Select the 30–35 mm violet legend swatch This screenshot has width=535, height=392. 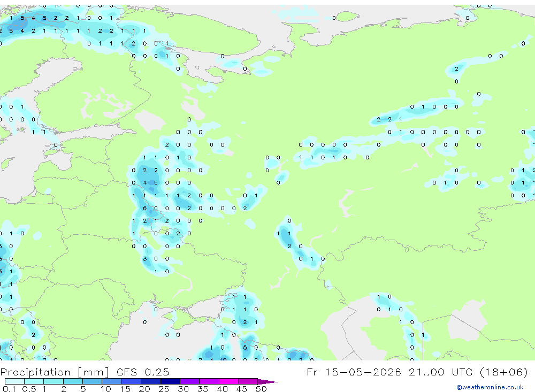[x=190, y=381]
